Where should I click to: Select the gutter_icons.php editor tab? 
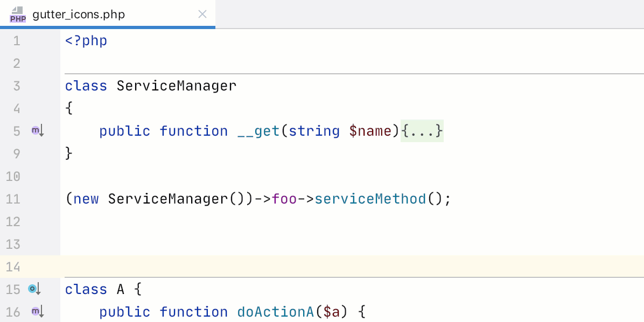click(79, 15)
